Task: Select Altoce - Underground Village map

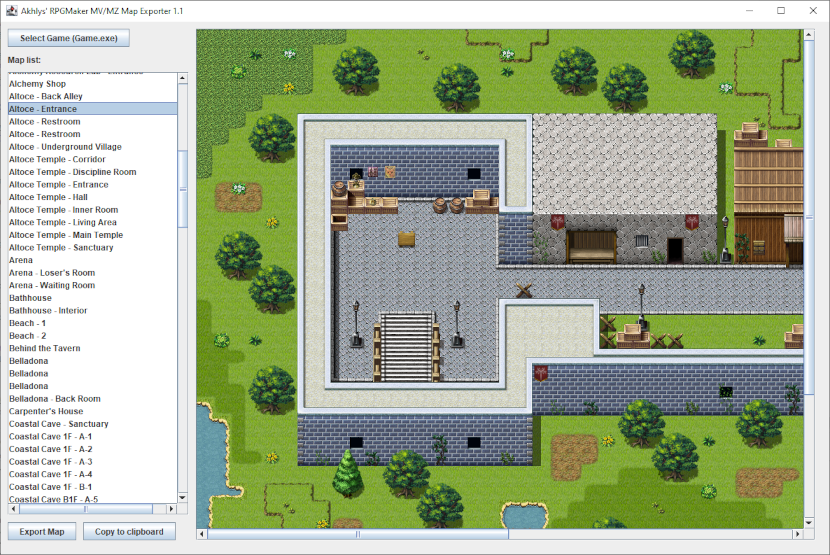Action: 93,147
